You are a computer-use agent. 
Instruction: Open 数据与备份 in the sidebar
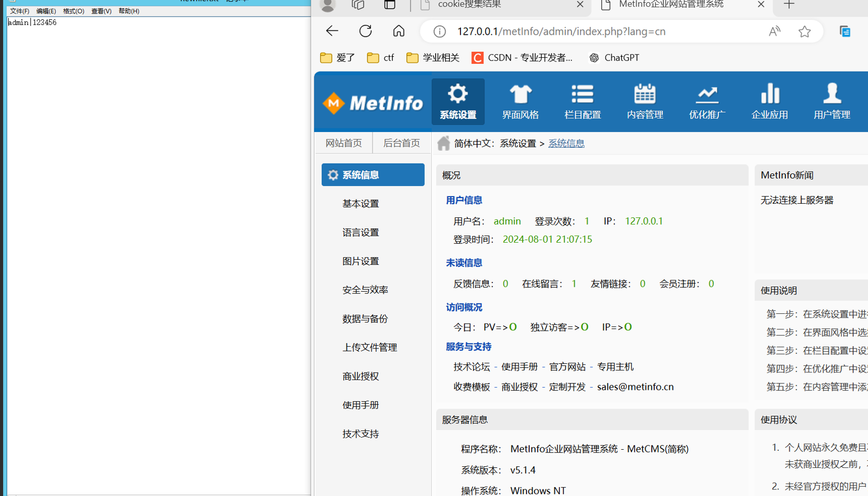pos(365,319)
